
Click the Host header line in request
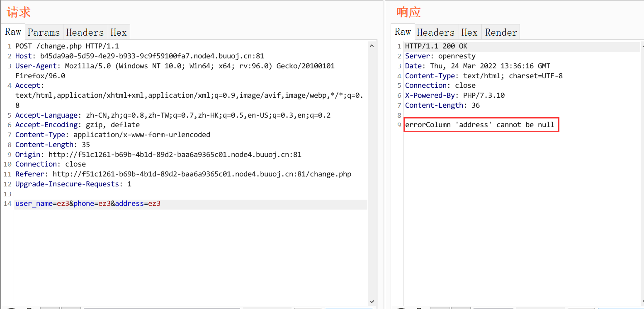pyautogui.click(x=140, y=56)
